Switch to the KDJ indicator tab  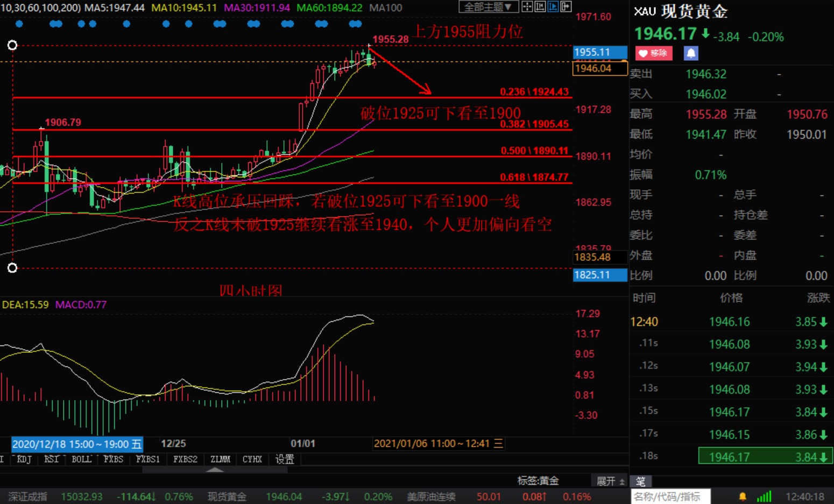click(x=24, y=459)
